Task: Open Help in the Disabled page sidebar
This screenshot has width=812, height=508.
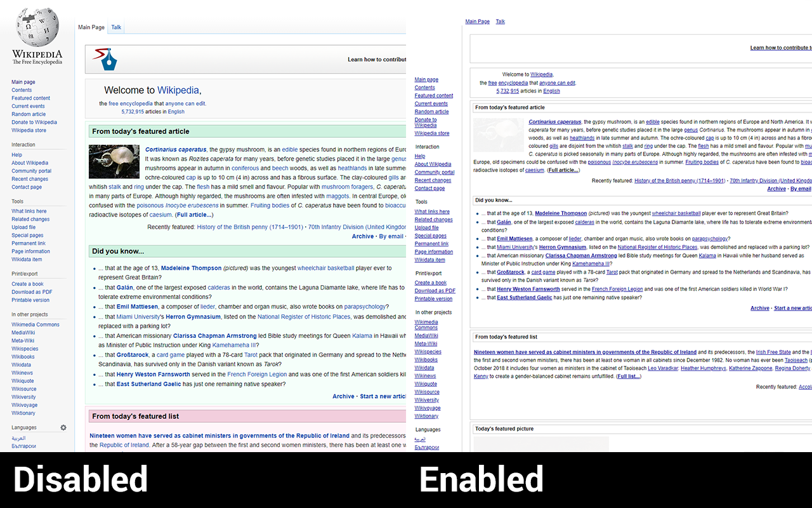Action: click(16, 154)
